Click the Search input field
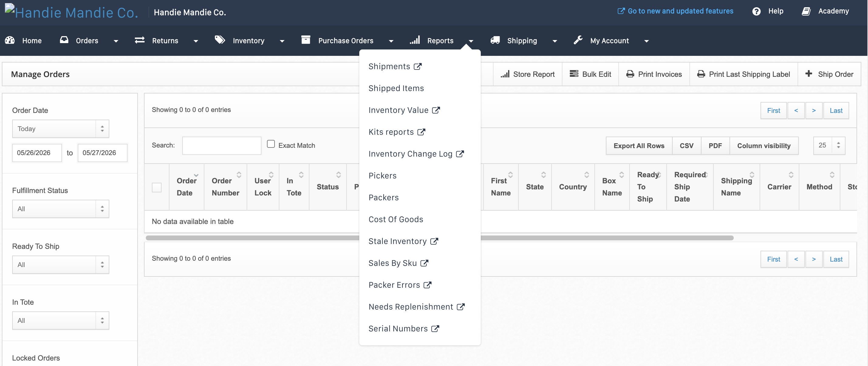The image size is (868, 366). (x=221, y=145)
